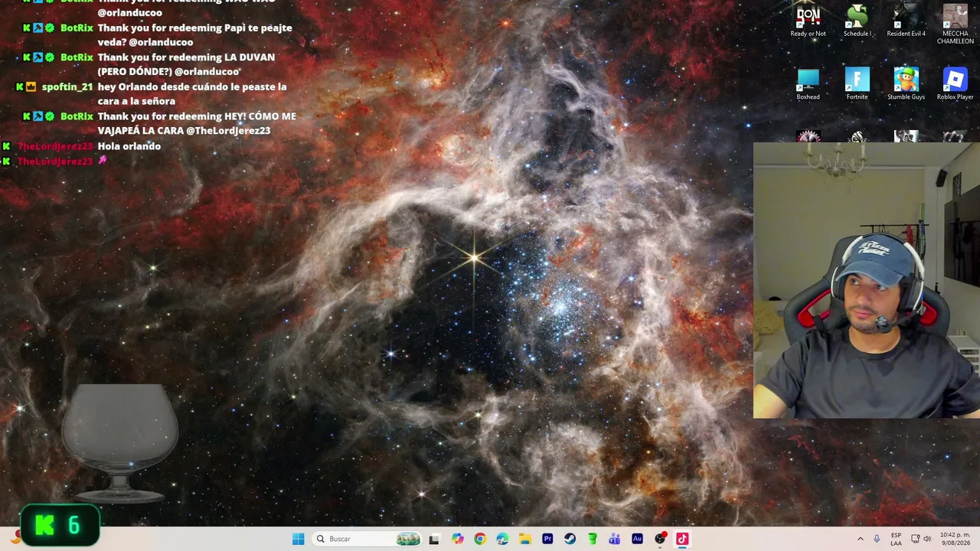The width and height of the screenshot is (980, 551).
Task: Click the green K 6 counter widget
Action: click(x=60, y=525)
